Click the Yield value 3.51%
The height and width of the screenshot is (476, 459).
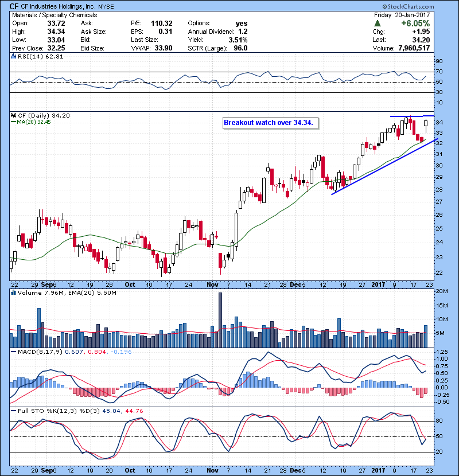pyautogui.click(x=238, y=40)
